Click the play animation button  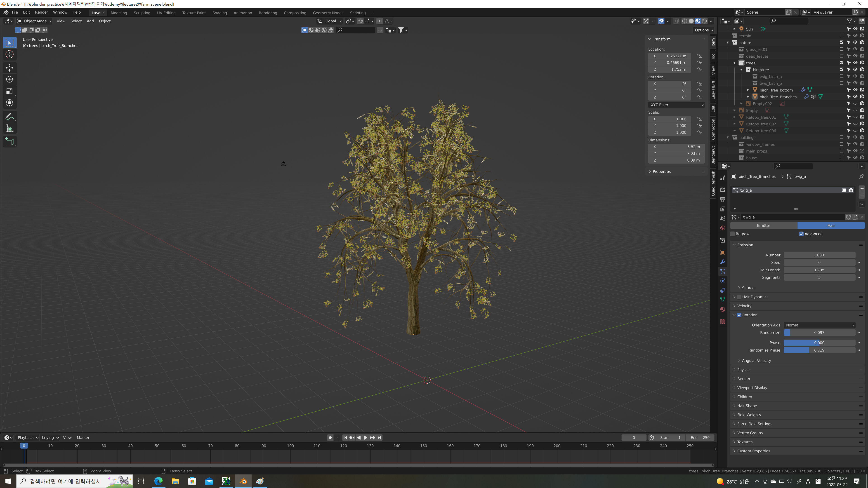(365, 437)
